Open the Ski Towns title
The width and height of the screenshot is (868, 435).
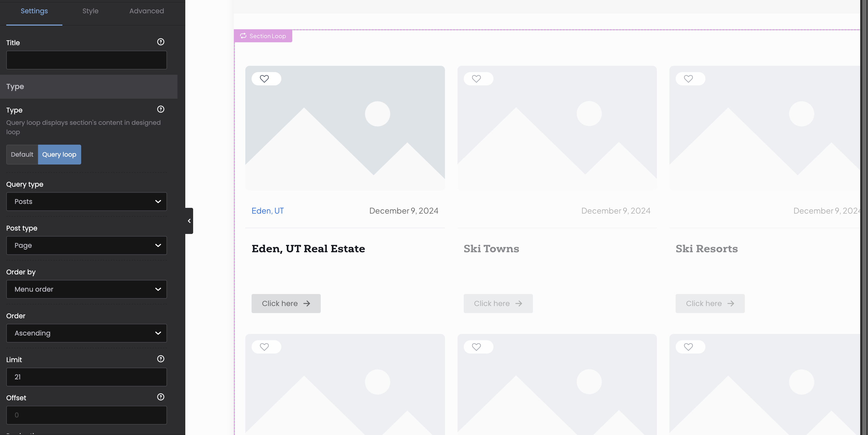click(x=491, y=249)
